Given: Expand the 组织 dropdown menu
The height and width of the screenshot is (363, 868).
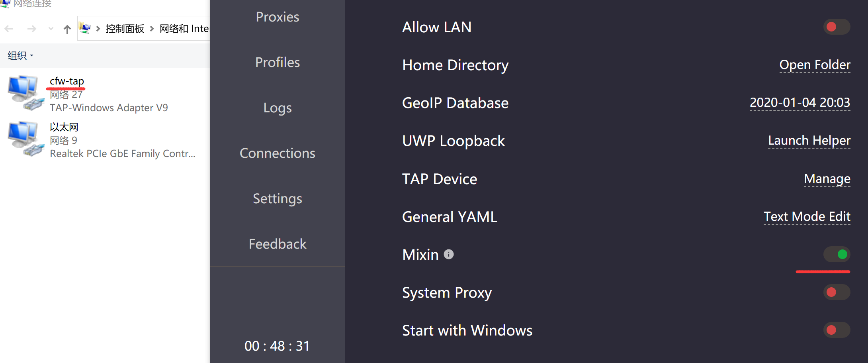Looking at the screenshot, I should click(20, 55).
